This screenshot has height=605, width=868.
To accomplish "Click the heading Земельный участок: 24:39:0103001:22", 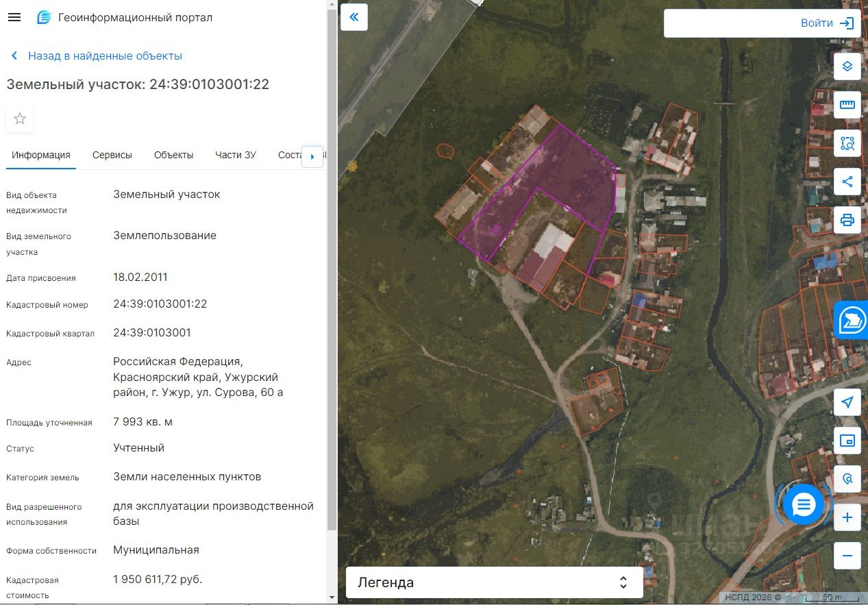I will [x=138, y=85].
